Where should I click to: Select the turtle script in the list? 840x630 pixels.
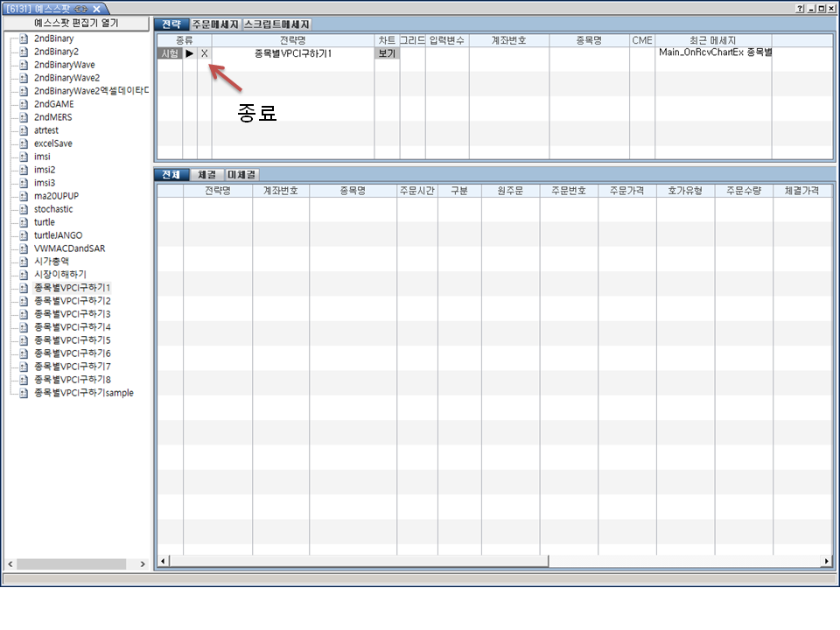tap(44, 222)
